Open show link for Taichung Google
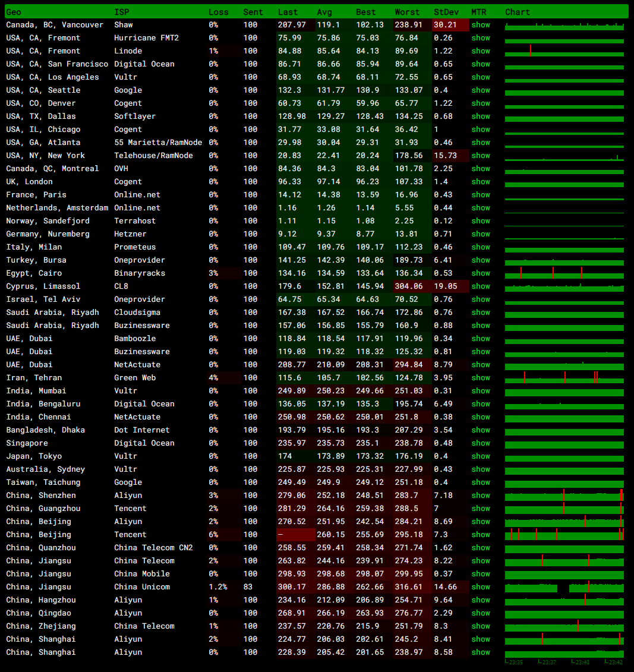634x672 pixels. 481,482
